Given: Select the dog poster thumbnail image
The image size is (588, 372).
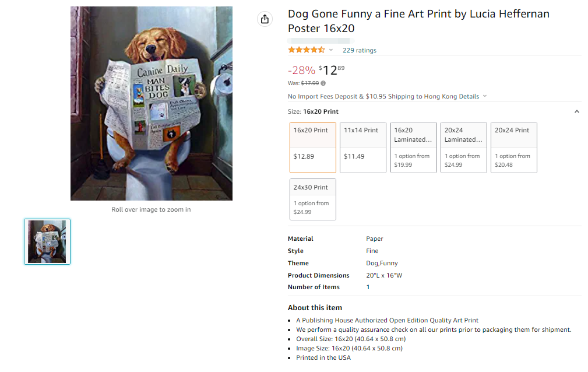Looking at the screenshot, I should [47, 241].
